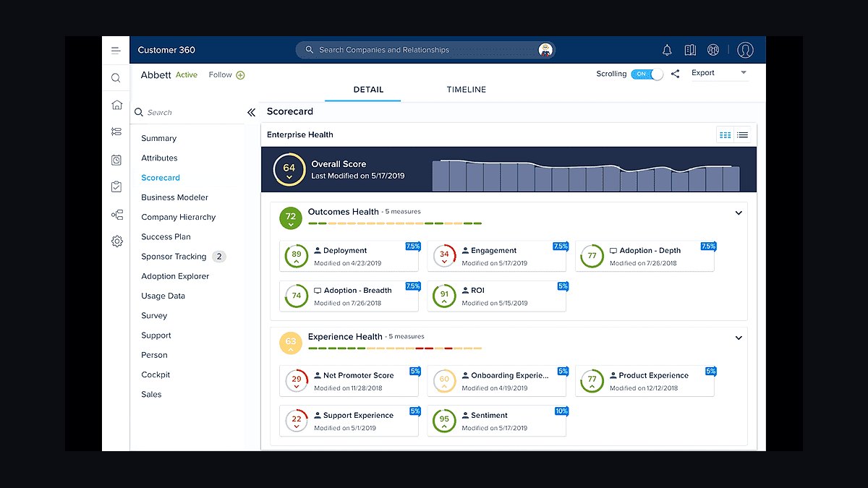868x488 pixels.
Task: Open Summary in the left menu
Action: (158, 138)
